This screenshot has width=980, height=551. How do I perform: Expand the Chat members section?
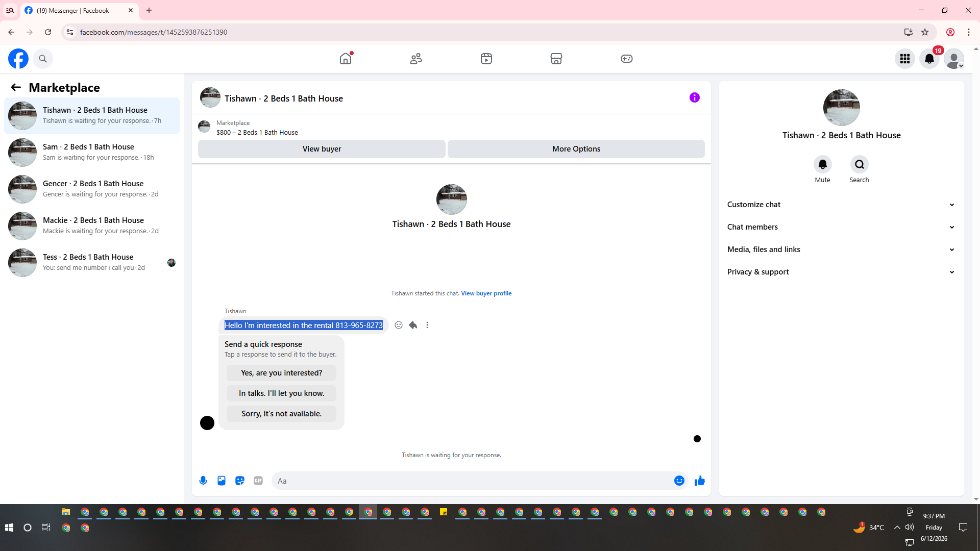842,227
